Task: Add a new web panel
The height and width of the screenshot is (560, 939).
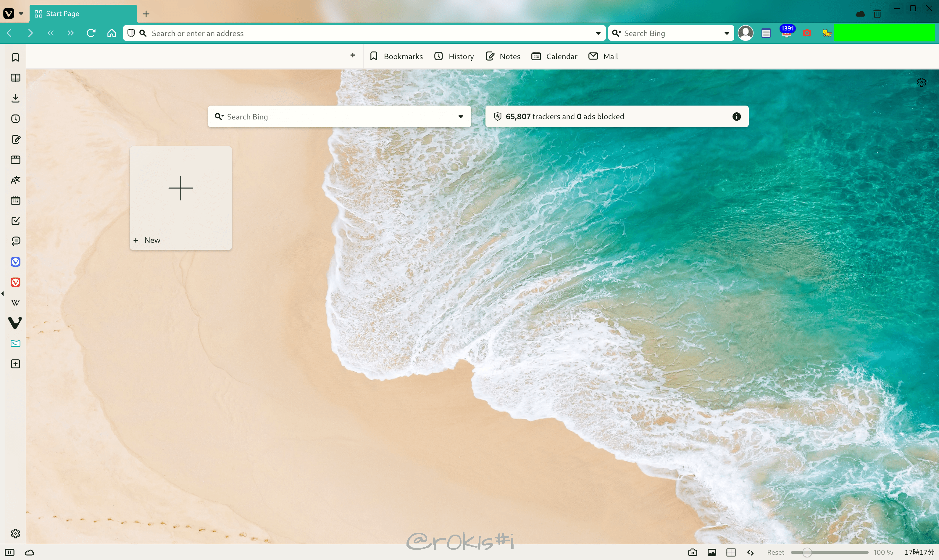Action: tap(15, 364)
